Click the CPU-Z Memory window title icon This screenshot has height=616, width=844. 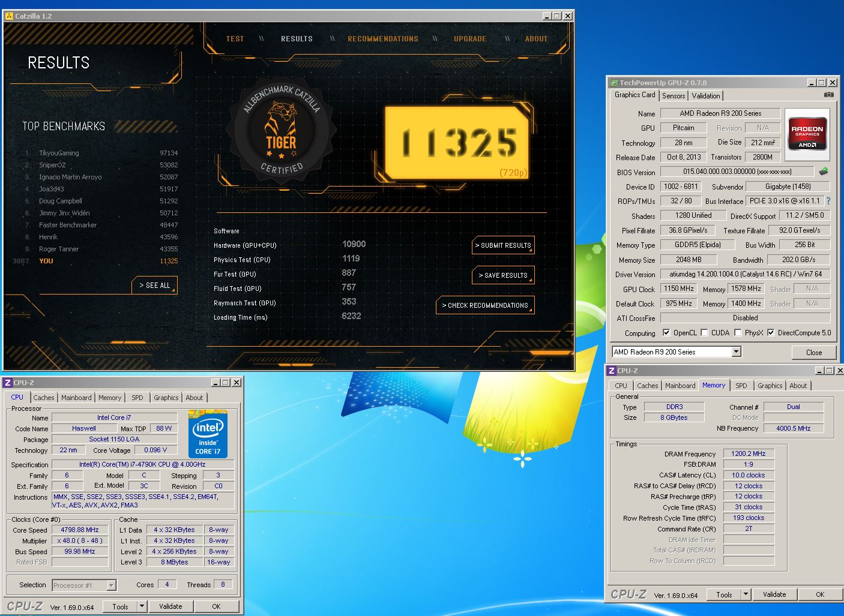pyautogui.click(x=612, y=371)
